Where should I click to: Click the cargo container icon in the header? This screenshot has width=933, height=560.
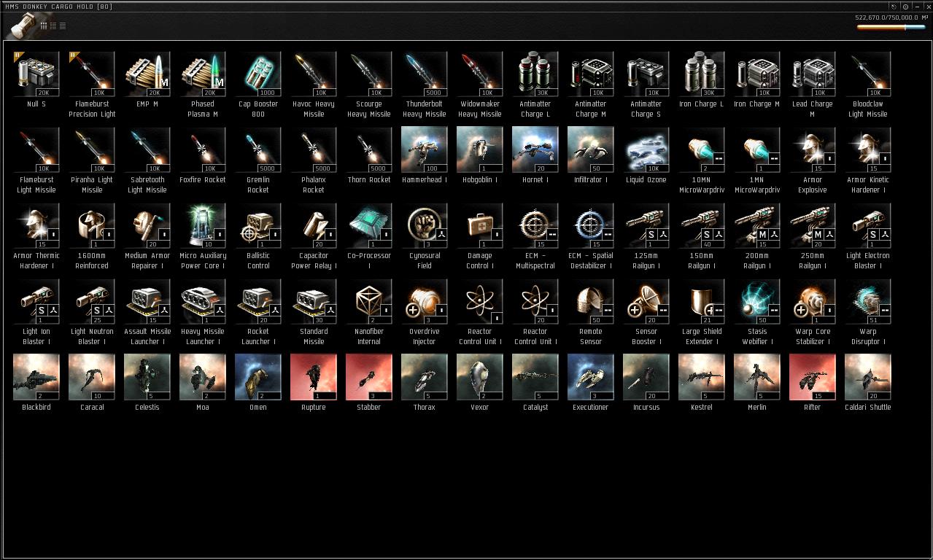(x=22, y=26)
